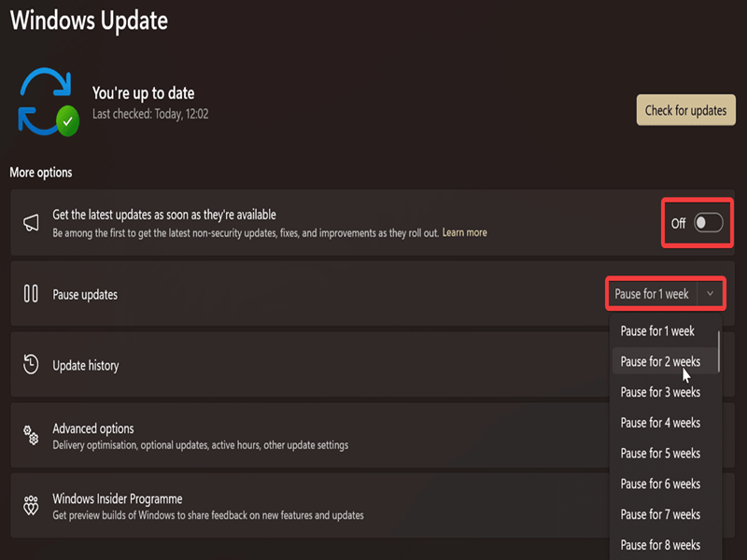This screenshot has width=747, height=560.
Task: Click "Delivery optimisation, optional updates" description
Action: (x=201, y=445)
